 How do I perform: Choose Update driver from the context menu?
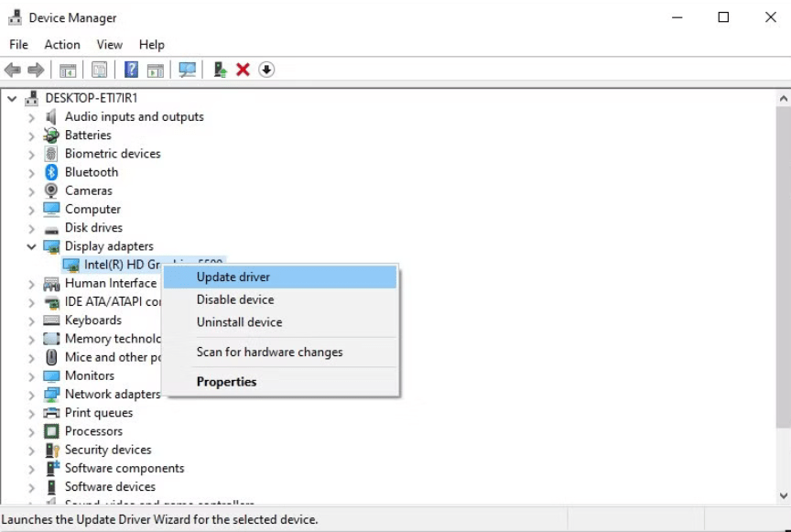click(233, 277)
